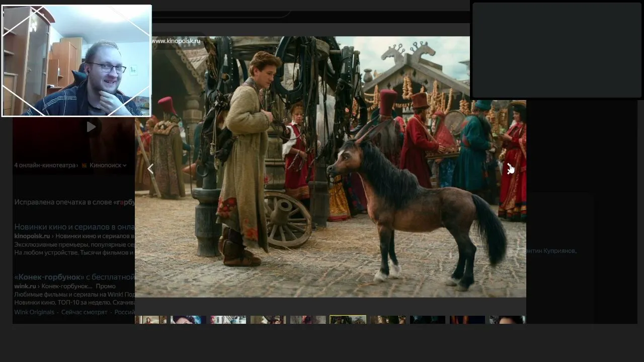The height and width of the screenshot is (362, 644).
Task: Open the first thumbnail in the image strip
Action: pos(150,320)
